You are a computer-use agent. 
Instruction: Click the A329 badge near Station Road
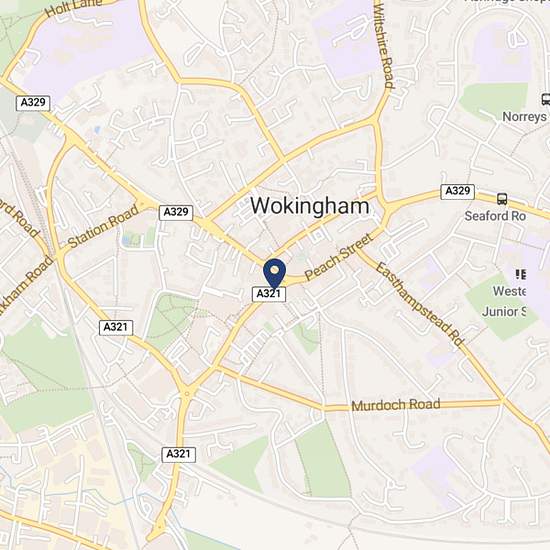[x=176, y=213]
